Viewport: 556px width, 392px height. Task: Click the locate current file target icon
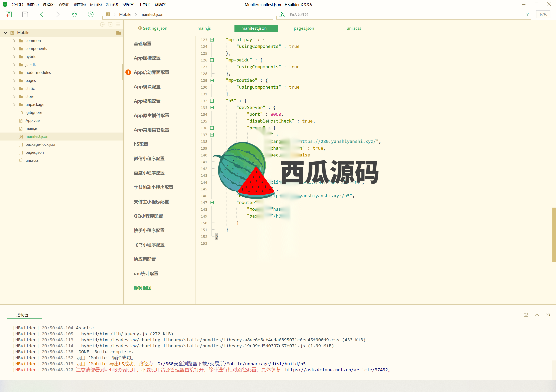102,24
